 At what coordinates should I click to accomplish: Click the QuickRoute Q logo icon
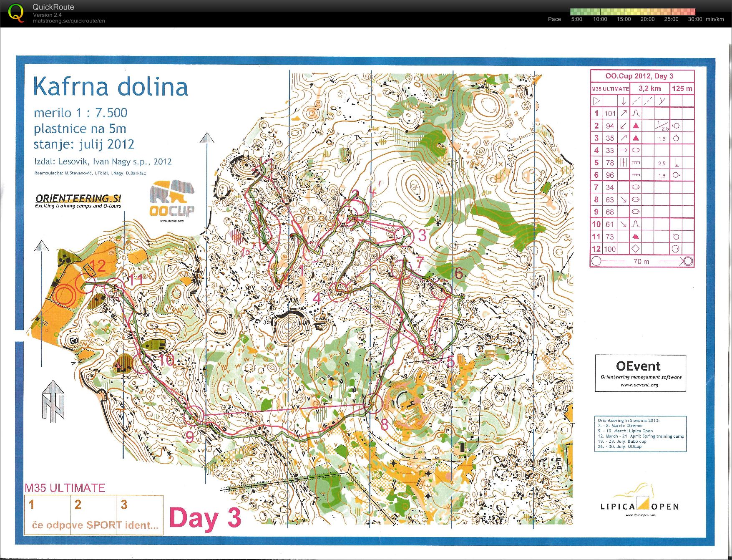click(x=16, y=13)
